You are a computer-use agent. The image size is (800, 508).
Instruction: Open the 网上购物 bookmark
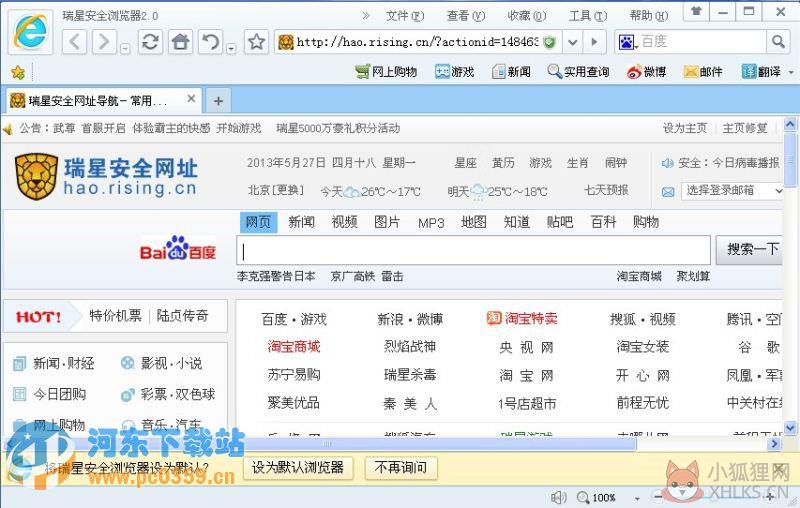coord(386,72)
